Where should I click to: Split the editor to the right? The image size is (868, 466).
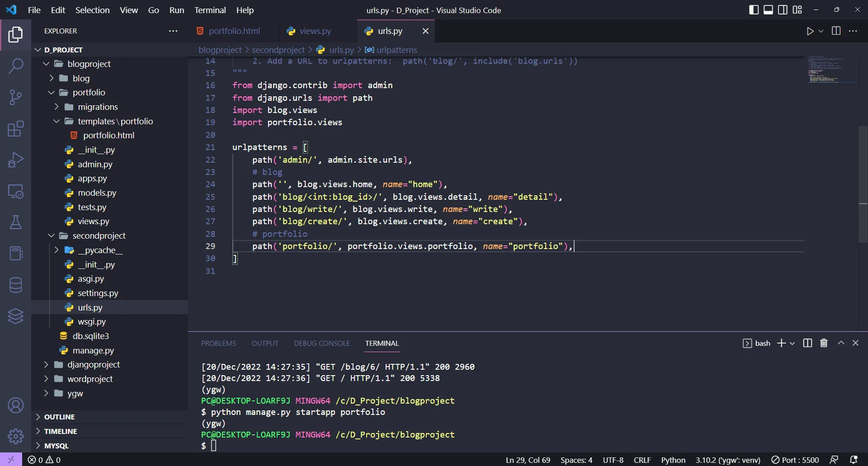[x=836, y=31]
